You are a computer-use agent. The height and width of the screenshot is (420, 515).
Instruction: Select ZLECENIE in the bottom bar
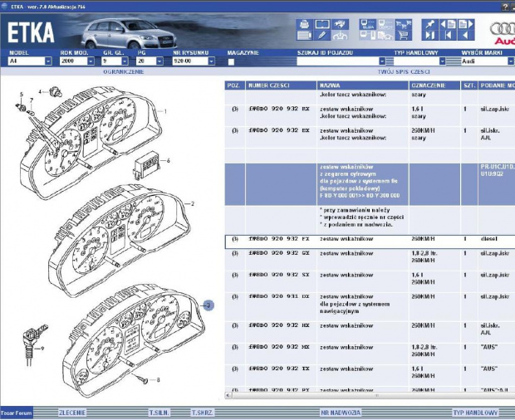pyautogui.click(x=72, y=413)
